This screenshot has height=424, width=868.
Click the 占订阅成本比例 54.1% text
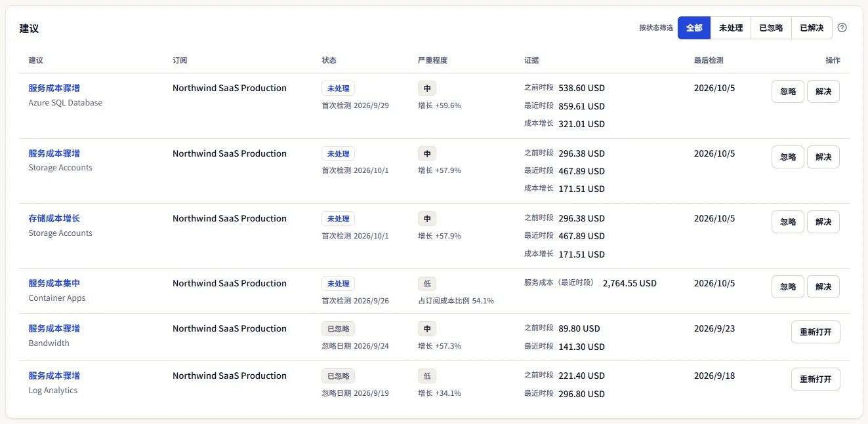pos(456,301)
